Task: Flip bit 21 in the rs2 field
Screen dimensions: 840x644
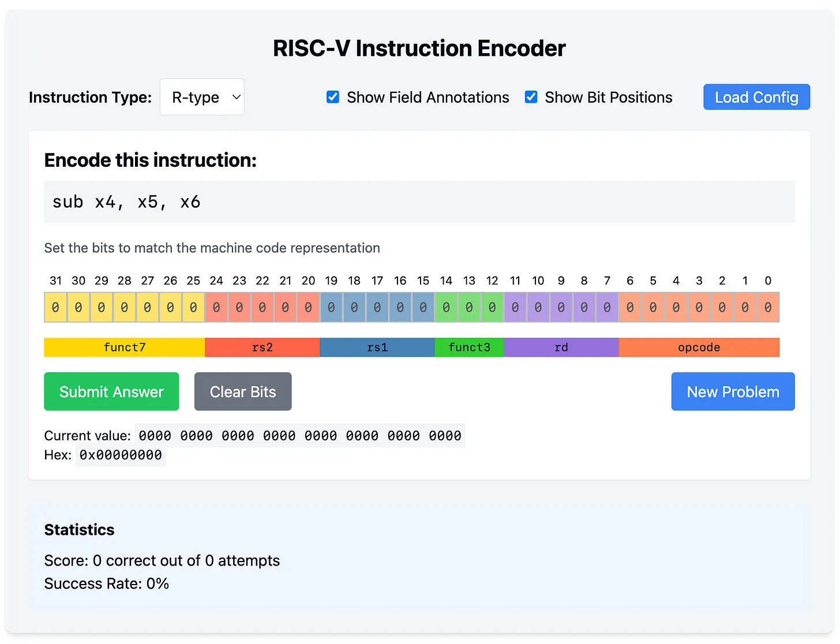Action: click(285, 308)
